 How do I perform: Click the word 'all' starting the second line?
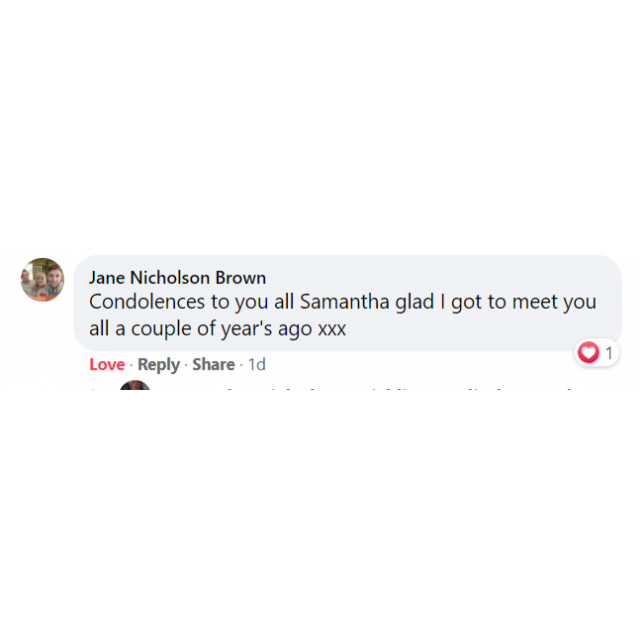click(x=99, y=329)
